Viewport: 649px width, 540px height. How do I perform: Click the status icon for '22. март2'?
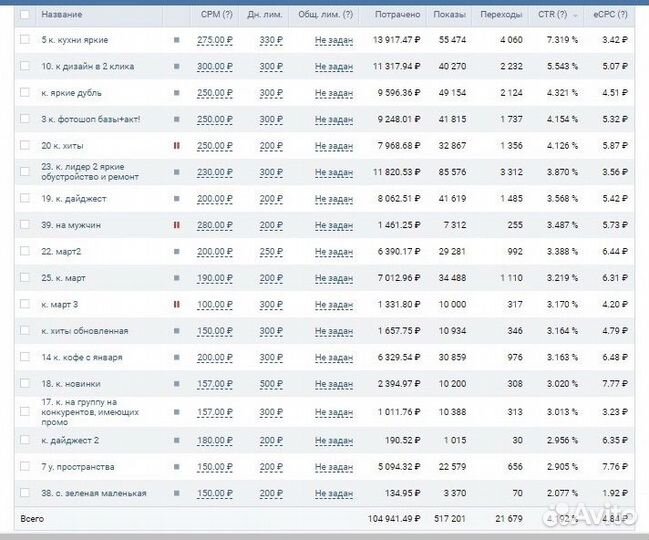[177, 251]
